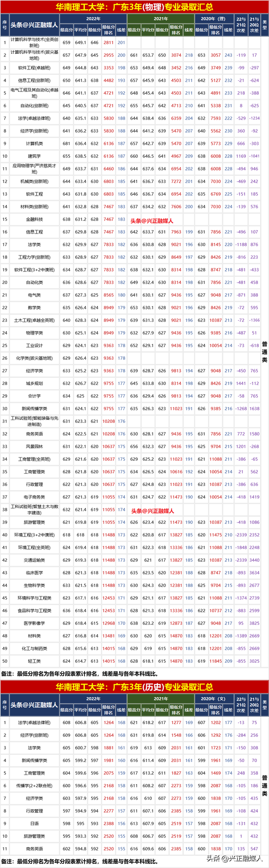Click the average score '649.1'

tap(80, 42)
